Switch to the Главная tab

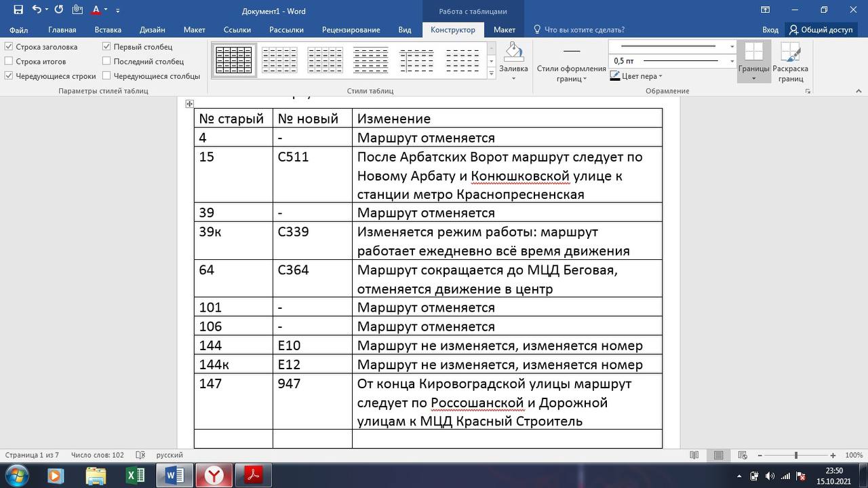coord(62,30)
